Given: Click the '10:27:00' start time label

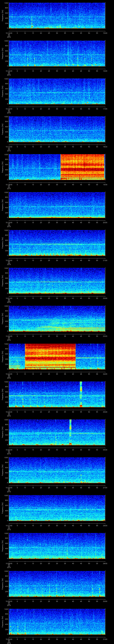Looking at the screenshot, I should pos(9,525).
